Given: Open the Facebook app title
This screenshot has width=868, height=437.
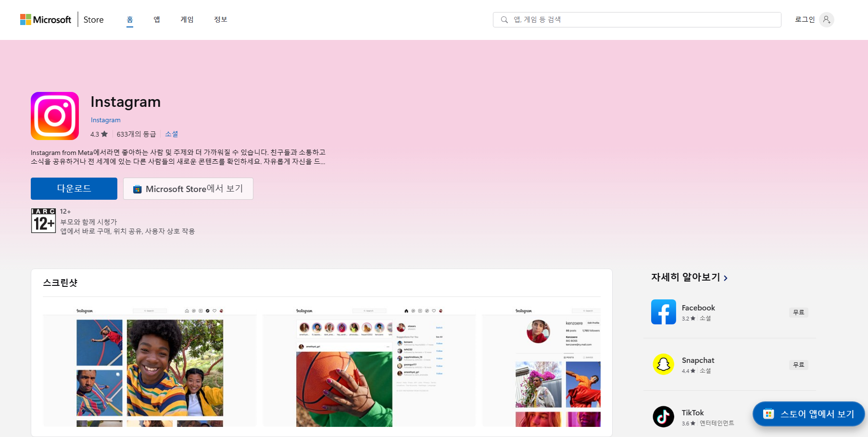Looking at the screenshot, I should click(x=698, y=308).
